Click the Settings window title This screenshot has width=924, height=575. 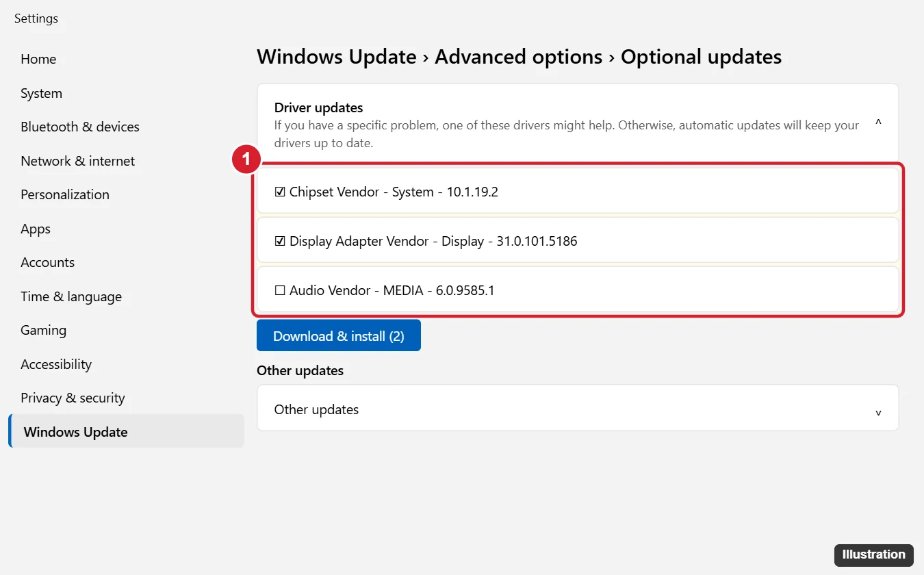click(36, 18)
